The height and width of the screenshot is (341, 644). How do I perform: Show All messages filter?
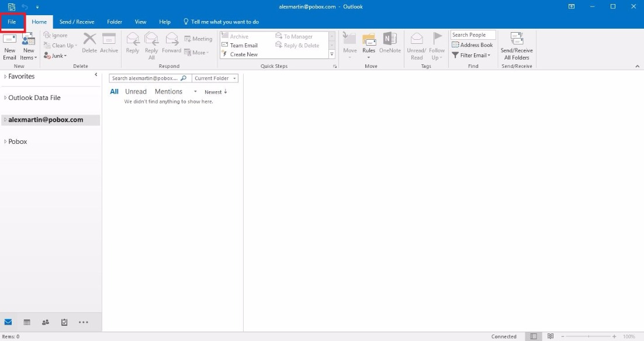point(114,92)
